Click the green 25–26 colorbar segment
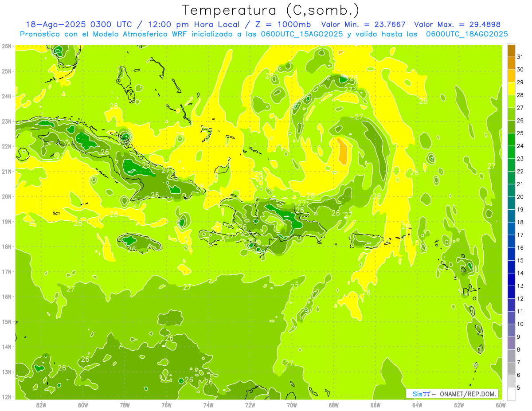 (511, 127)
